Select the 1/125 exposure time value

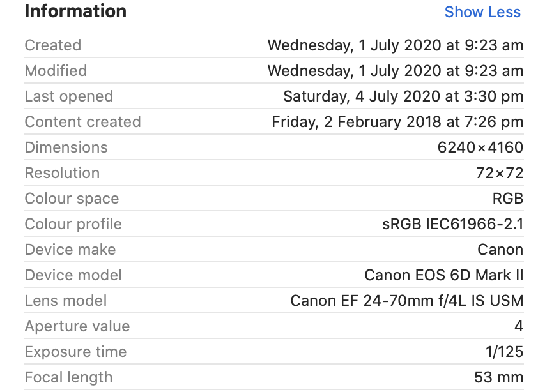click(504, 352)
